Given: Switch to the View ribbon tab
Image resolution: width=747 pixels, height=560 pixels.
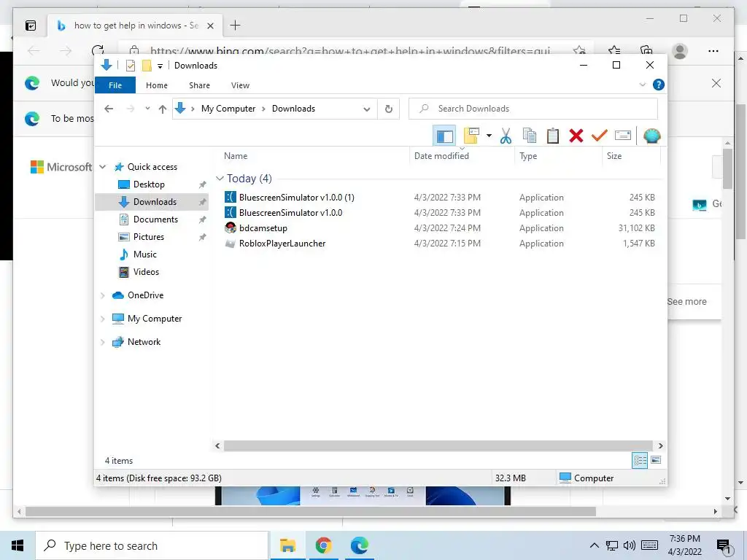Looking at the screenshot, I should [240, 85].
